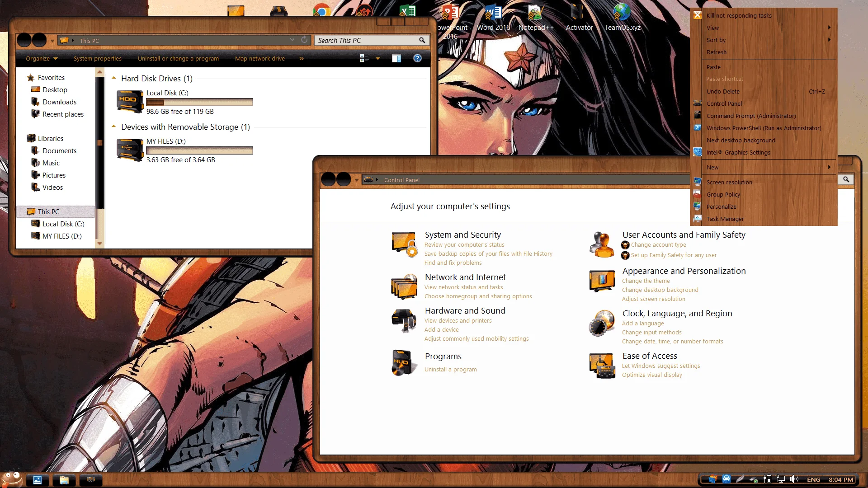Select the MY FILES (D:) USB drive icon
Image resolution: width=868 pixels, height=488 pixels.
pos(130,150)
